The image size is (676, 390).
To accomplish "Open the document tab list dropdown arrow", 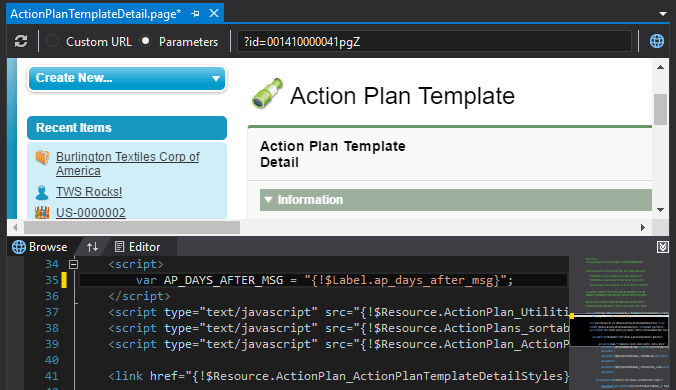I will point(663,14).
